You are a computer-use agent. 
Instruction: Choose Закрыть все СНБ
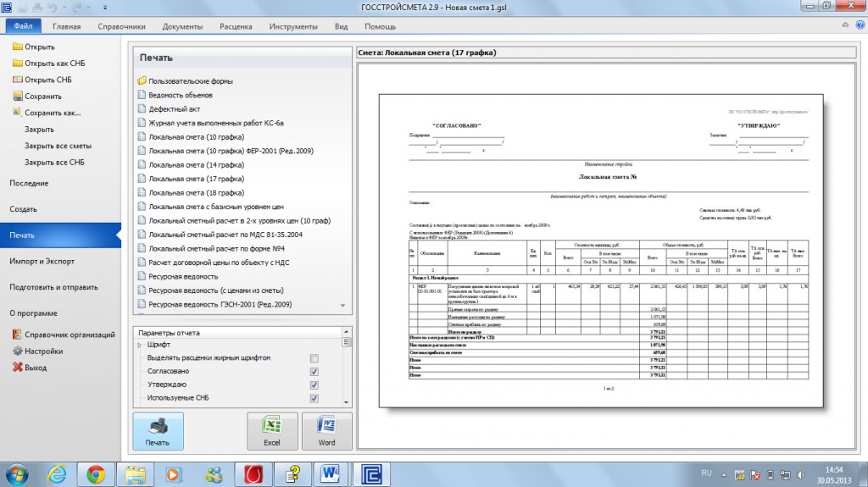click(x=54, y=162)
